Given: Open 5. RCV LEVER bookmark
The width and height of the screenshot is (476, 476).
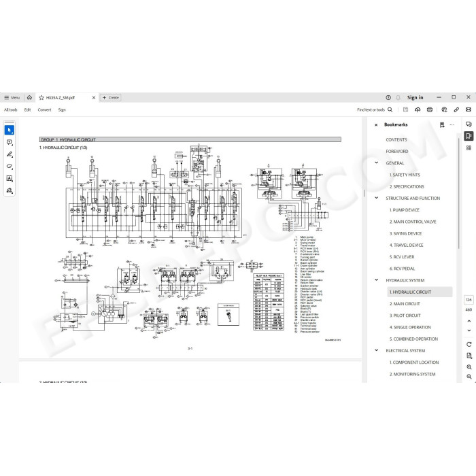Looking at the screenshot, I should point(402,257).
